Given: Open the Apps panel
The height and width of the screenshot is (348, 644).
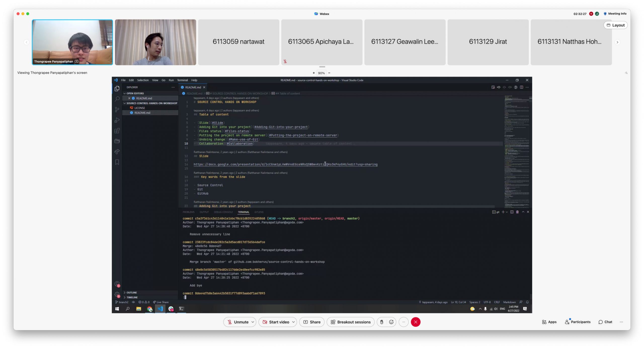Looking at the screenshot, I should [549, 322].
